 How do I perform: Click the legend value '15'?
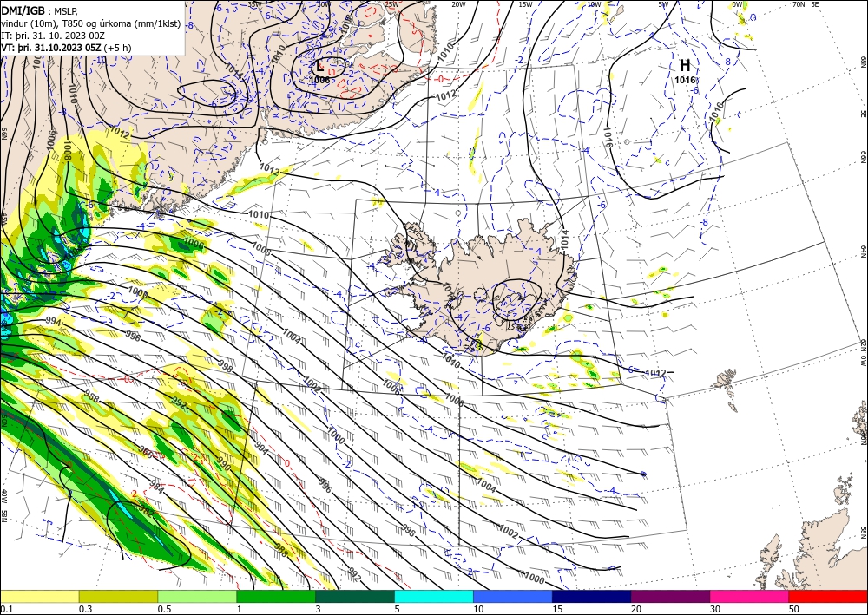pos(557,609)
